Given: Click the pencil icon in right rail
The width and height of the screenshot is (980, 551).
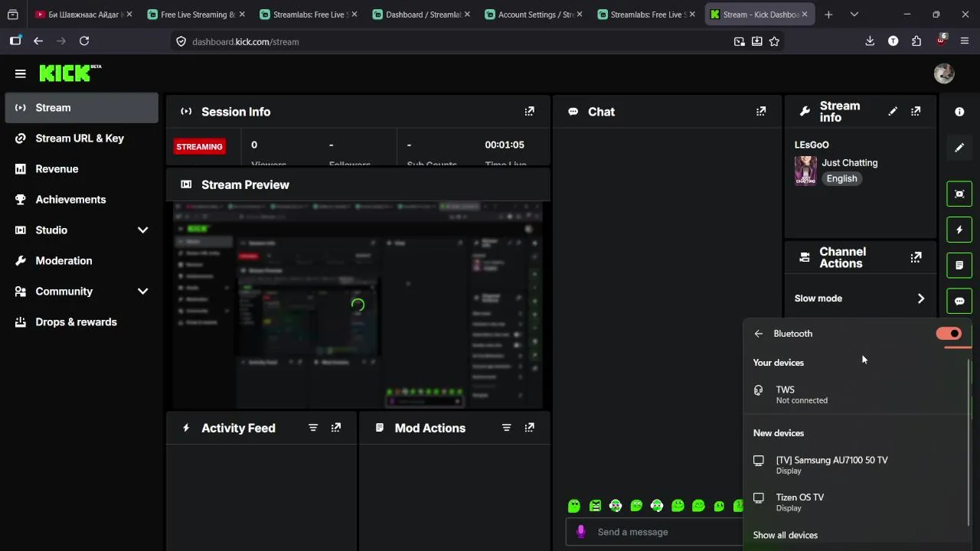Looking at the screenshot, I should coord(959,148).
